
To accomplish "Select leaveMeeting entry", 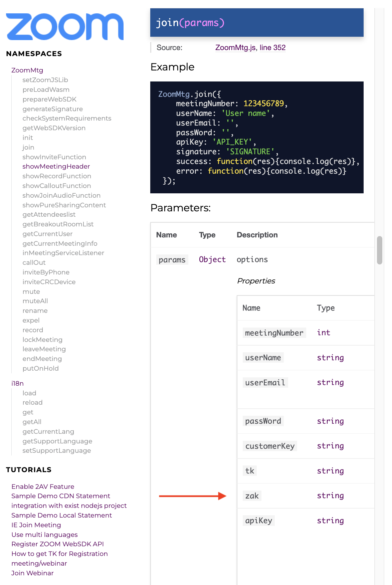I will (x=44, y=349).
